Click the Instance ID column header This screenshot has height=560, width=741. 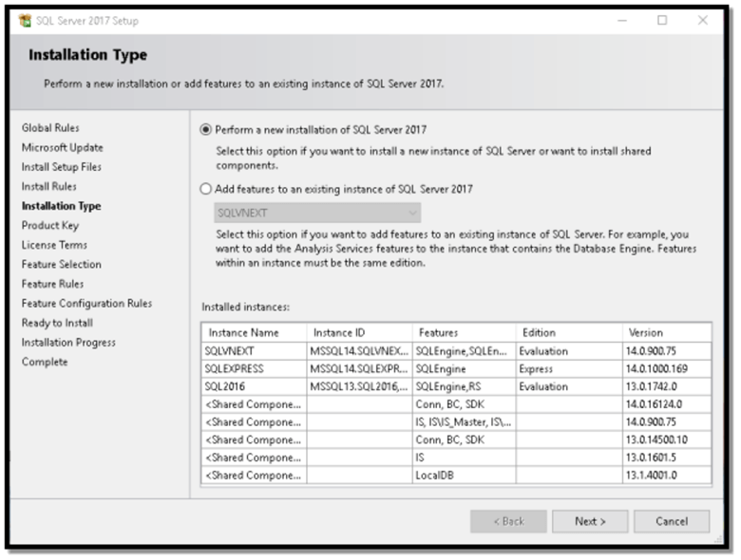pyautogui.click(x=360, y=332)
